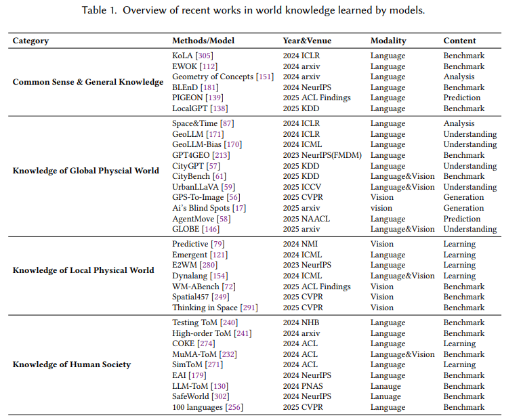Follow citation 130 for LLM-ToM

click(220, 386)
